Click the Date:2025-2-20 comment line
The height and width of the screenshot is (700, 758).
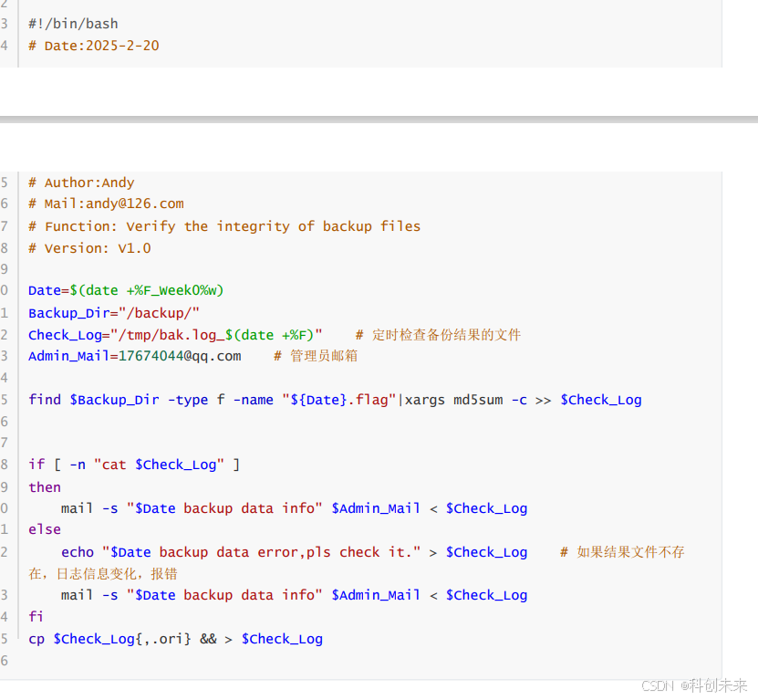(93, 46)
